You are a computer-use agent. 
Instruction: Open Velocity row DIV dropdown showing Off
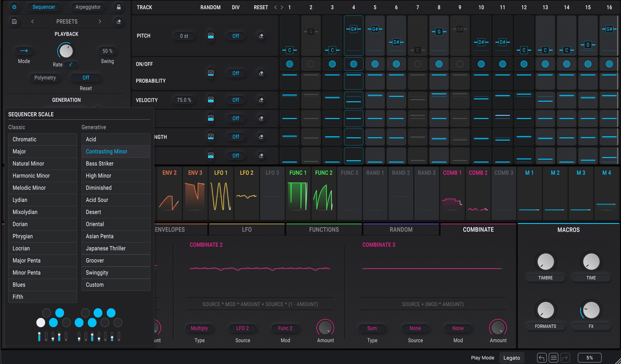236,100
